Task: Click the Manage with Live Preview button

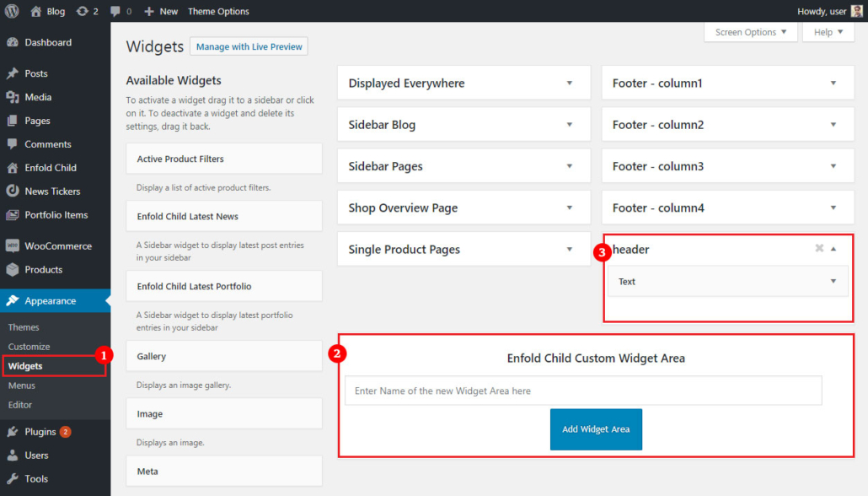Action: coord(249,46)
